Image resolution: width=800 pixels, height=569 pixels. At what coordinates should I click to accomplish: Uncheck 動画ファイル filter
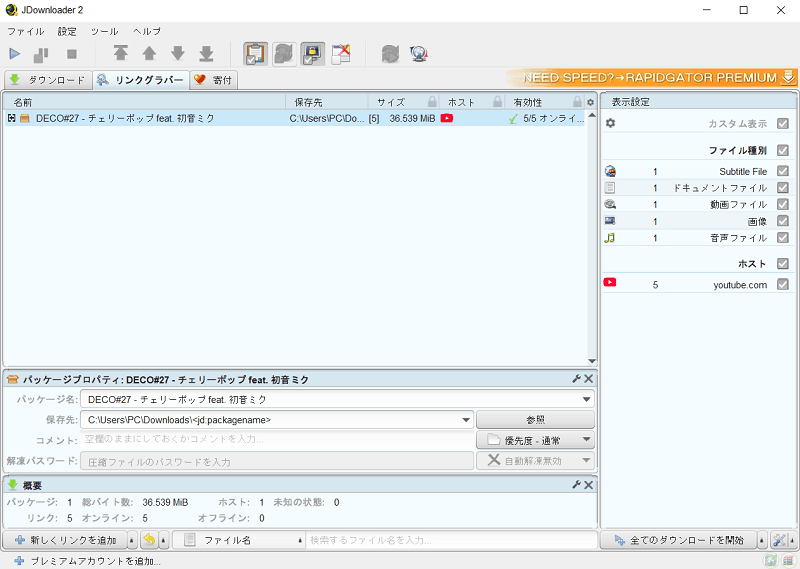tap(783, 205)
